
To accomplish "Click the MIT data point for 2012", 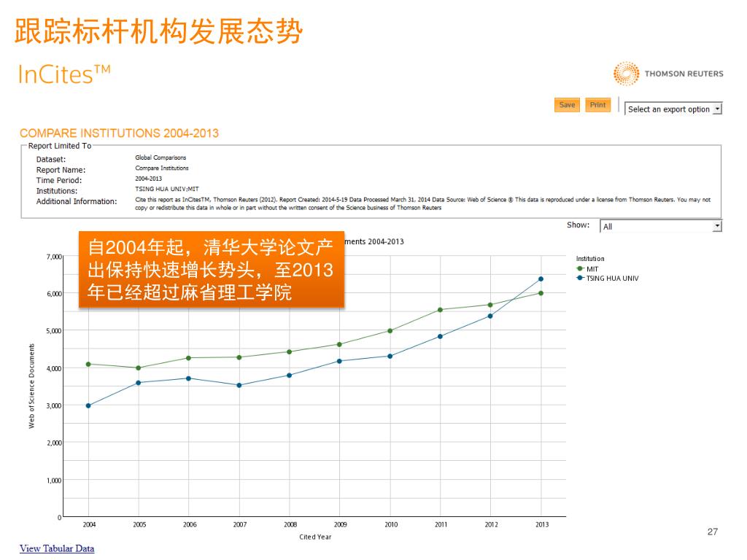I will 490,305.
